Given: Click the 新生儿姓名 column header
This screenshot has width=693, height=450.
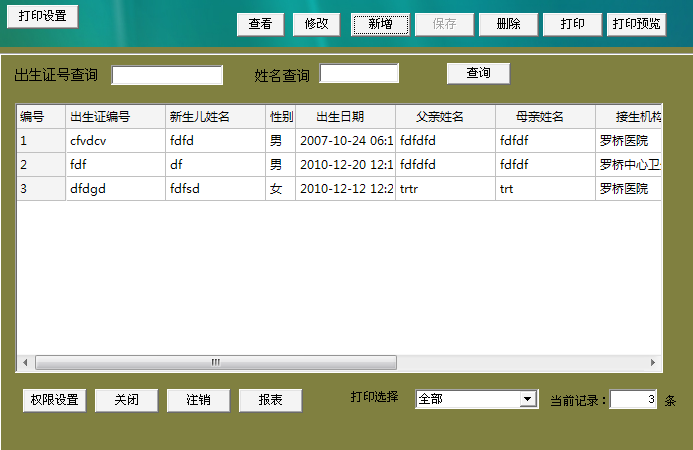Looking at the screenshot, I should 215,117.
